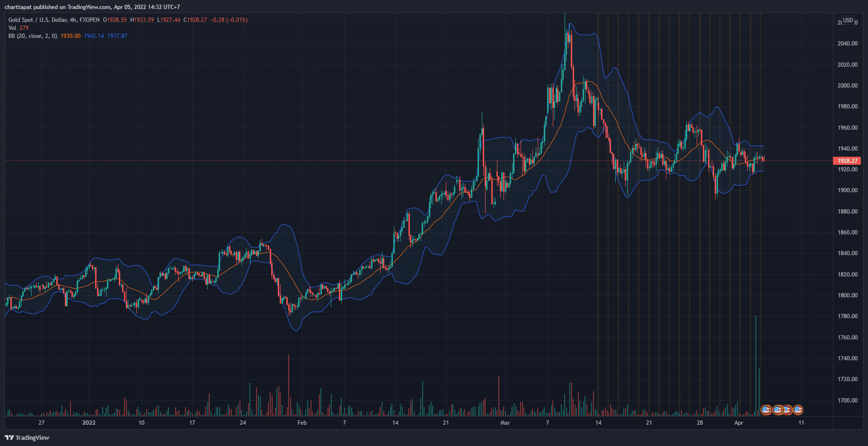Click the current price label 1928.27
Image resolution: width=868 pixels, height=446 pixels.
click(847, 161)
